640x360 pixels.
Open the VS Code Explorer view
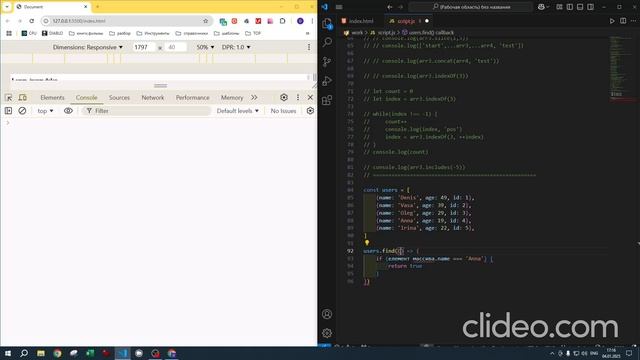click(x=327, y=24)
